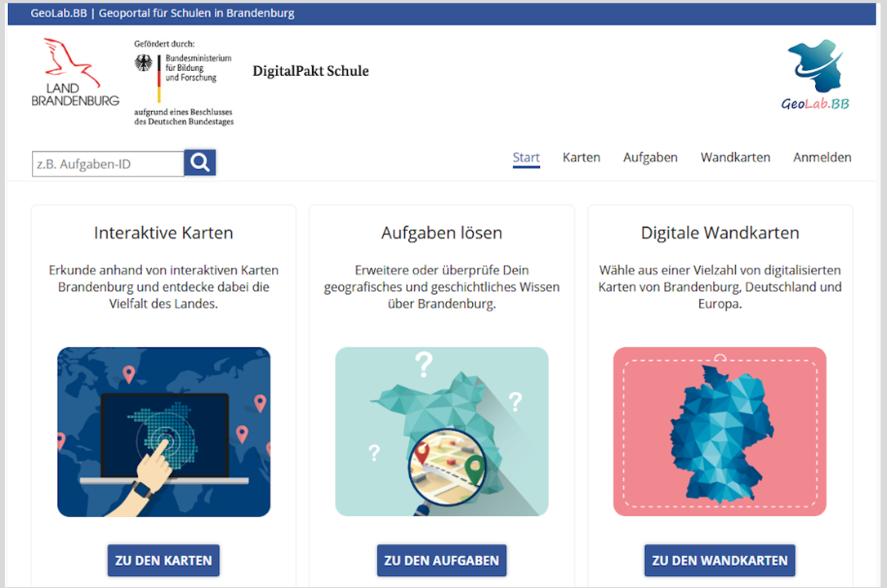Viewport: 887px width, 588px height.
Task: Click the Brandenburg map with question marks illustration
Action: (441, 432)
